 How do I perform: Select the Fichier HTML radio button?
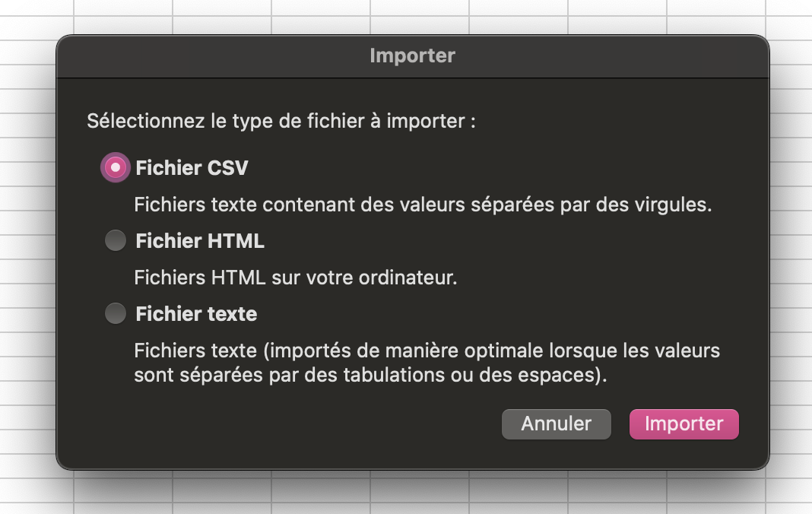[116, 240]
